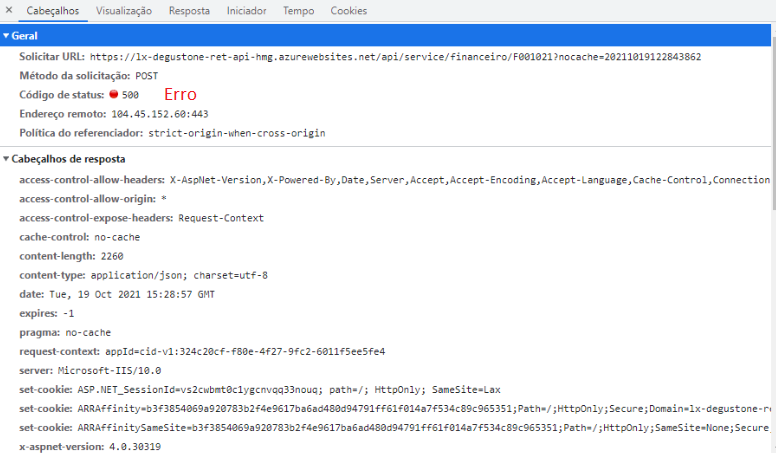The image size is (776, 453).
Task: Open the Visualização tab
Action: point(124,10)
